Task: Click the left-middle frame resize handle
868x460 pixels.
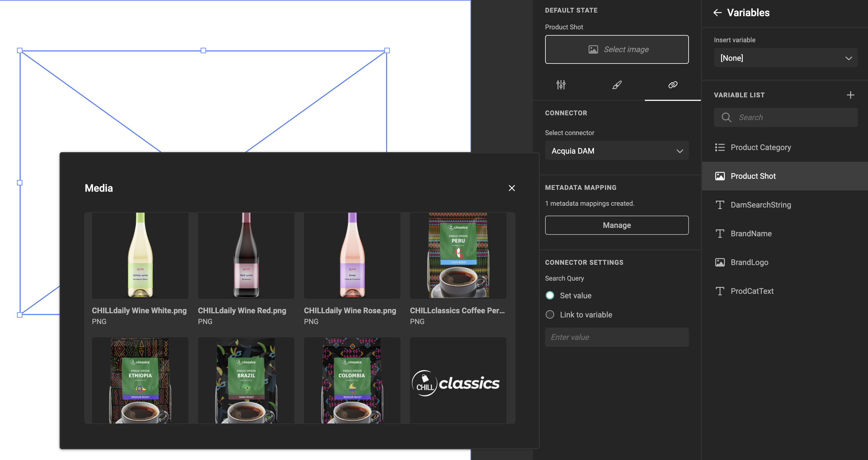Action: click(19, 183)
